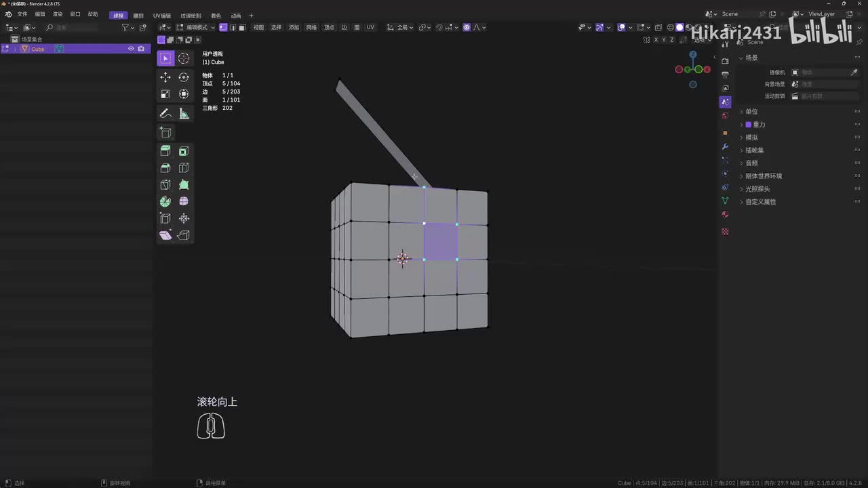Pick the Transform tool
This screenshot has width=868, height=488.
(184, 94)
